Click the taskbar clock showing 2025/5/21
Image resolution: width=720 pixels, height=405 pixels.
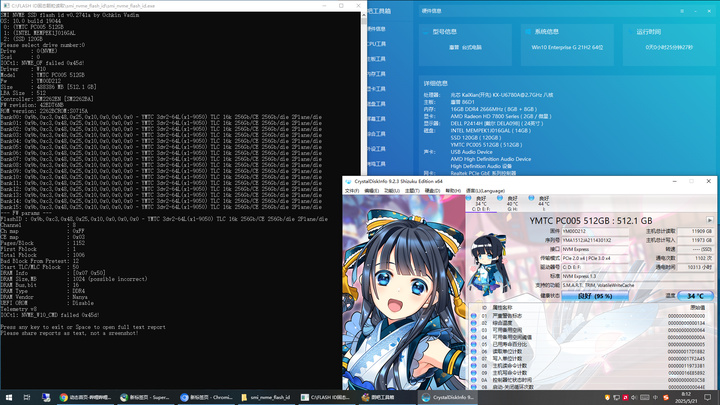[686, 397]
